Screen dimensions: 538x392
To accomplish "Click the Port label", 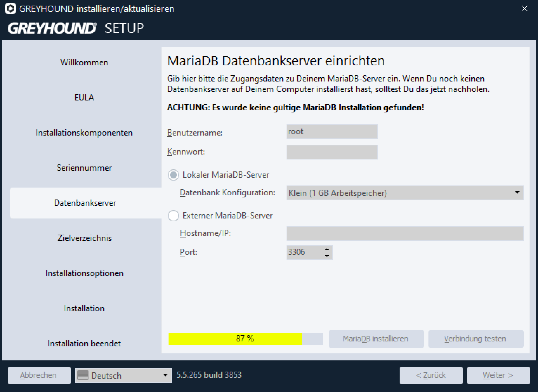I will (x=189, y=253).
